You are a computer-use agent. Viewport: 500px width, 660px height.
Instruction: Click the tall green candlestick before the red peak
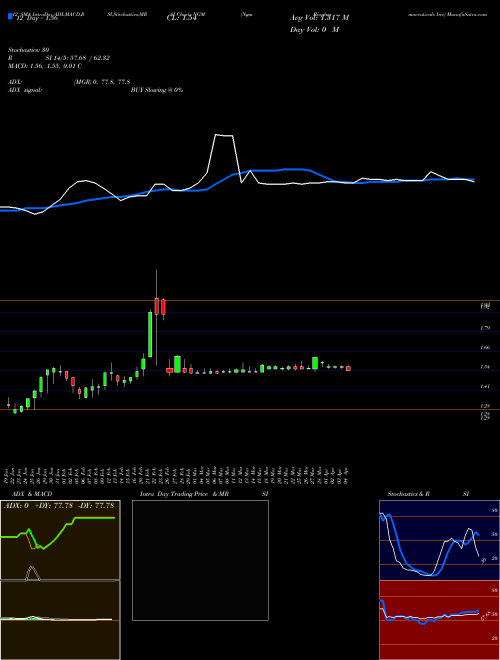tap(150, 335)
